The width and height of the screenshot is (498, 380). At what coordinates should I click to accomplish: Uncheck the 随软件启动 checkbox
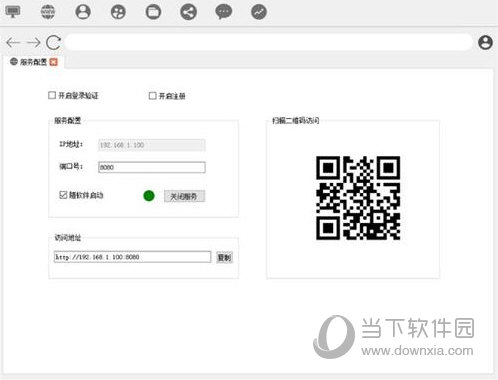tap(63, 195)
